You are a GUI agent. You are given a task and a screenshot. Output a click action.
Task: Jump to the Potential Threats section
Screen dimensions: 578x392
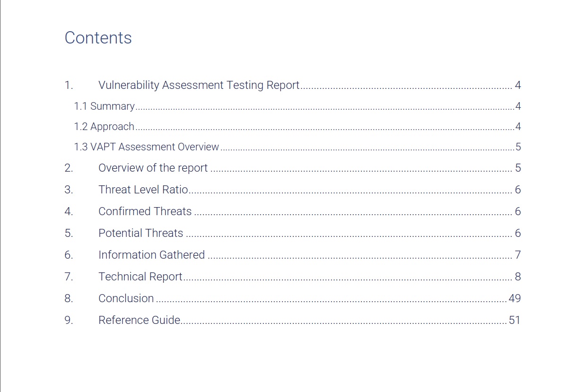(140, 233)
